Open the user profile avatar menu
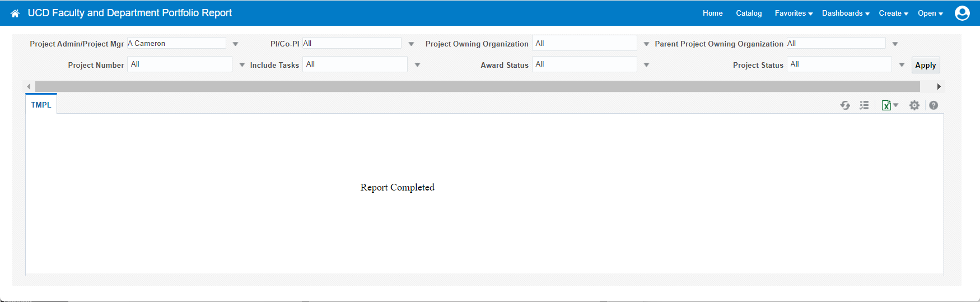The image size is (980, 302). (962, 13)
